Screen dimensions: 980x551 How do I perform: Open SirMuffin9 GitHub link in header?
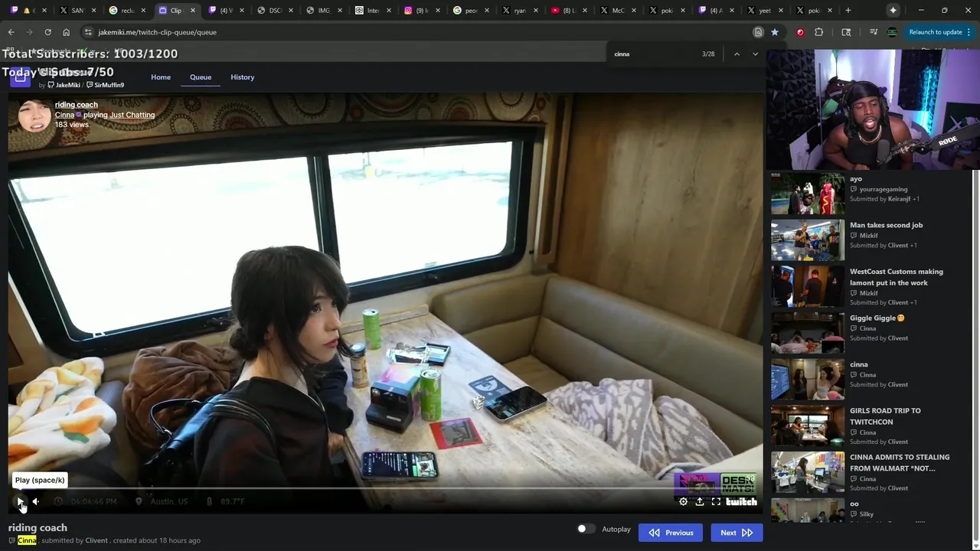105,85
